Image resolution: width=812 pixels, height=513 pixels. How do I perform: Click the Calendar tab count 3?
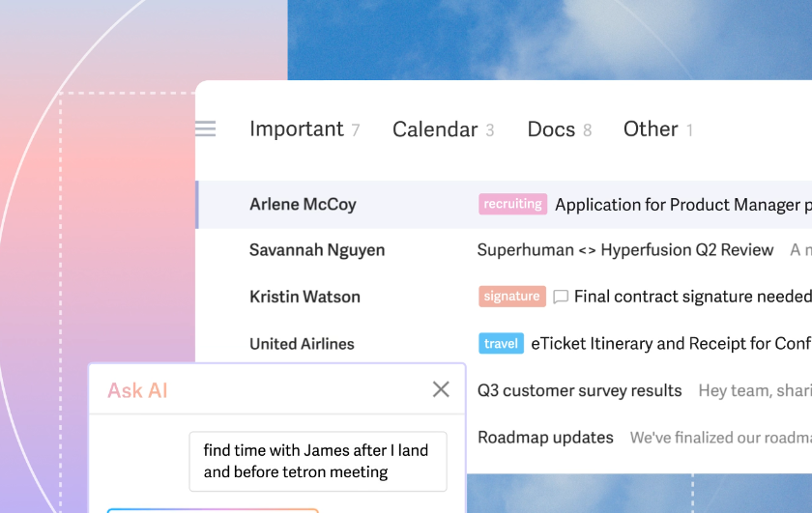490,130
